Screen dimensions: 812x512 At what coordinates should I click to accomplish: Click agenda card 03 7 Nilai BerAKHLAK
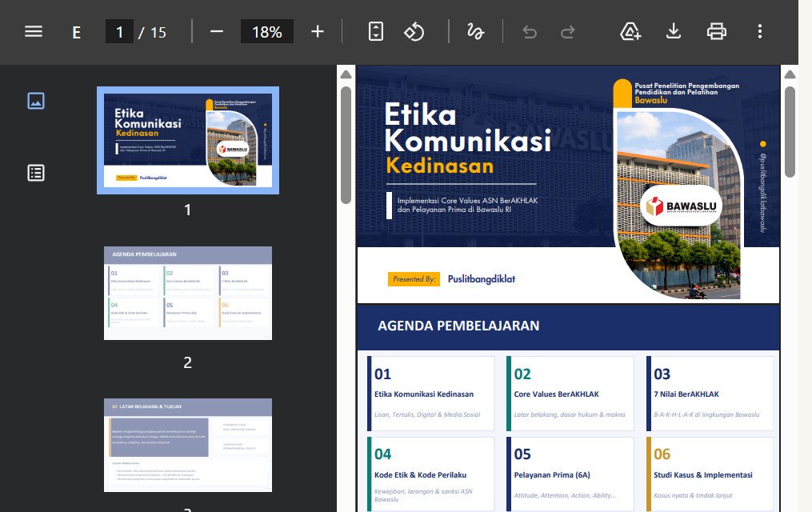pos(710,394)
